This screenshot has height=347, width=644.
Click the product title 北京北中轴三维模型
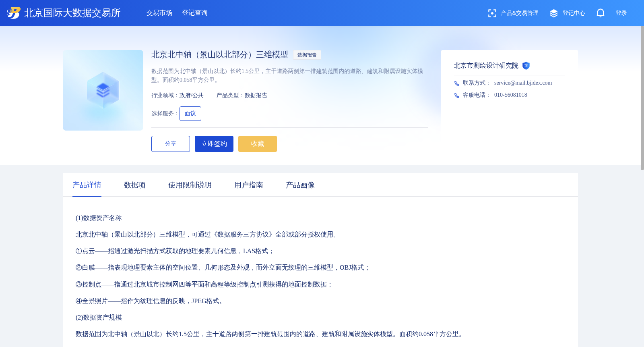pos(220,55)
